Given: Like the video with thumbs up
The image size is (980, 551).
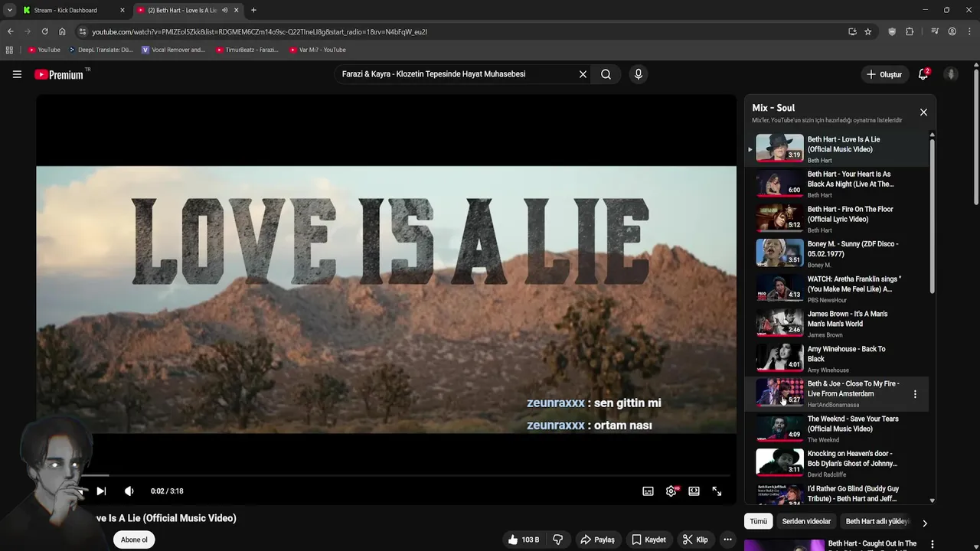Looking at the screenshot, I should point(524,540).
